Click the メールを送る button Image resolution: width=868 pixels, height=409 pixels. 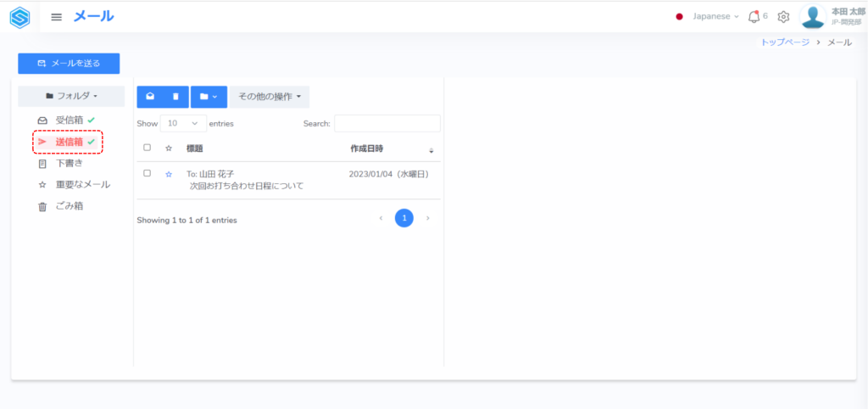[69, 64]
